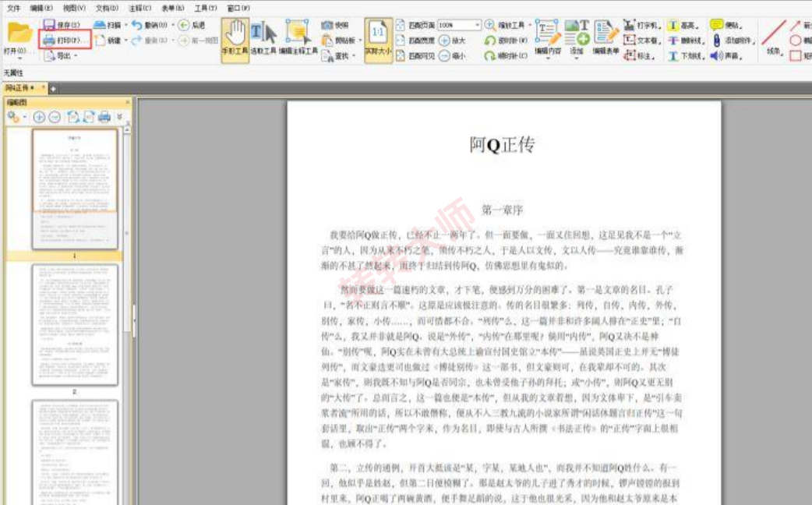
Task: Click the 编辑内容 edit content icon
Action: pyautogui.click(x=547, y=32)
